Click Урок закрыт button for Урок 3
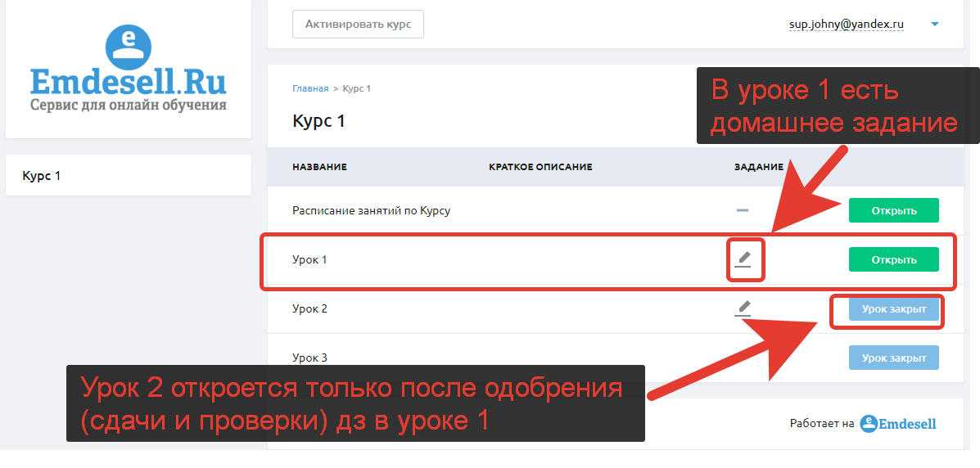Viewport: 980px width, 468px height. coord(894,358)
